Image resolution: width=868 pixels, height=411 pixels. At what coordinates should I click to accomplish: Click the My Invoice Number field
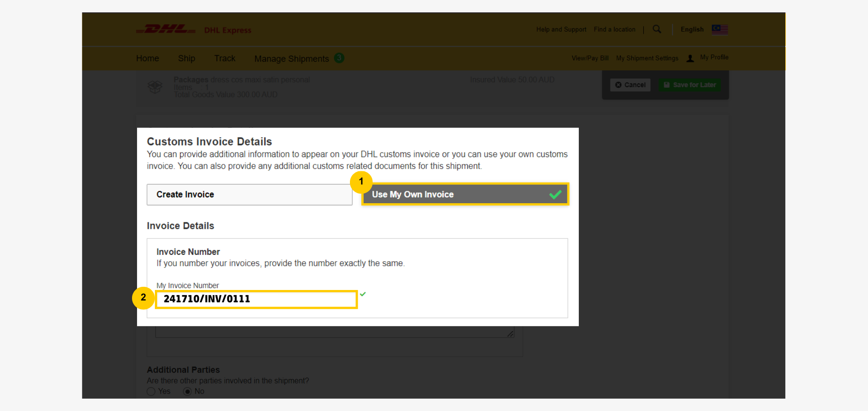pos(256,299)
